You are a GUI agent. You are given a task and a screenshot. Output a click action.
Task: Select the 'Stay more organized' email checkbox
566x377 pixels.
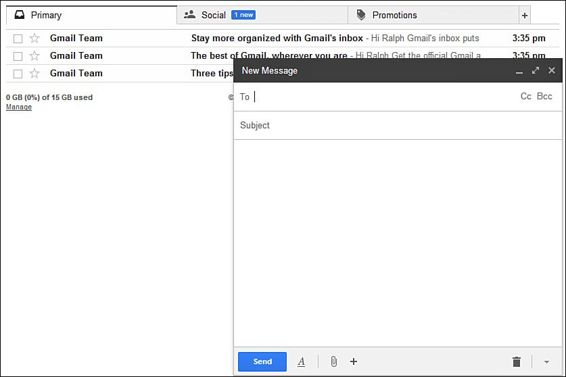[18, 38]
